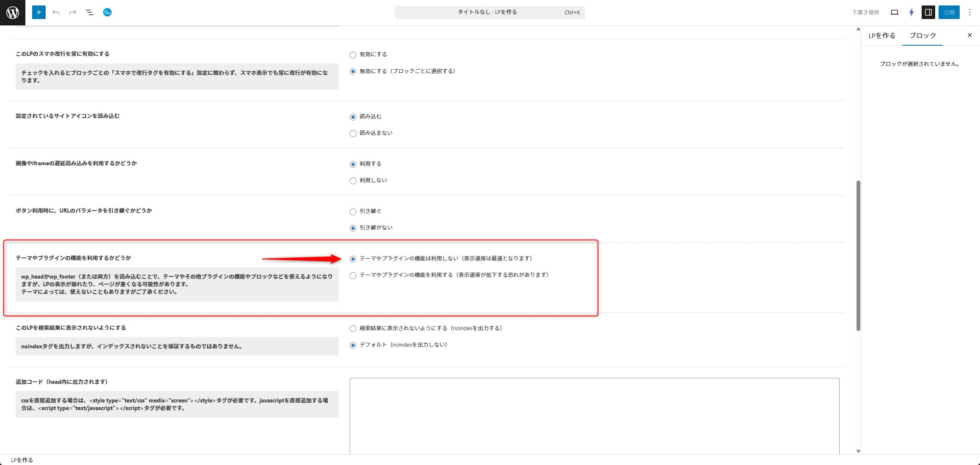The width and height of the screenshot is (980, 465).
Task: Click the 設定されているサイトアイコンを読み込む label
Action: [x=68, y=116]
